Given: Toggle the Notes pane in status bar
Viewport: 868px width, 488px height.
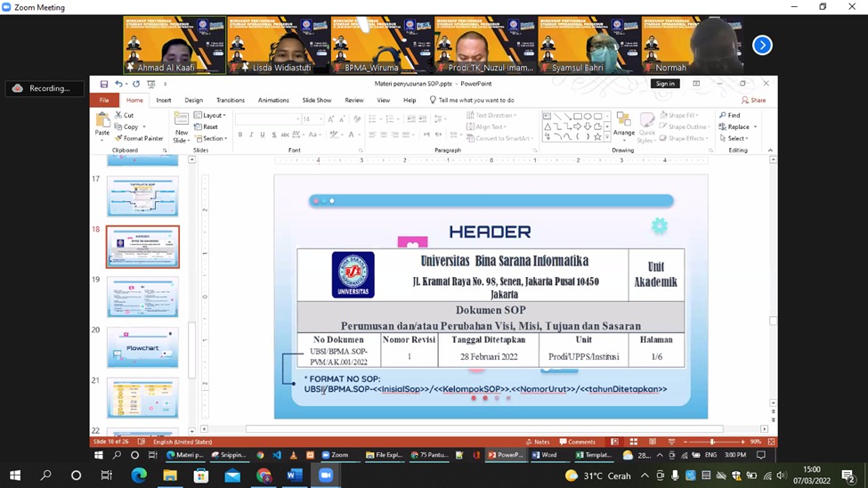Looking at the screenshot, I should [538, 442].
